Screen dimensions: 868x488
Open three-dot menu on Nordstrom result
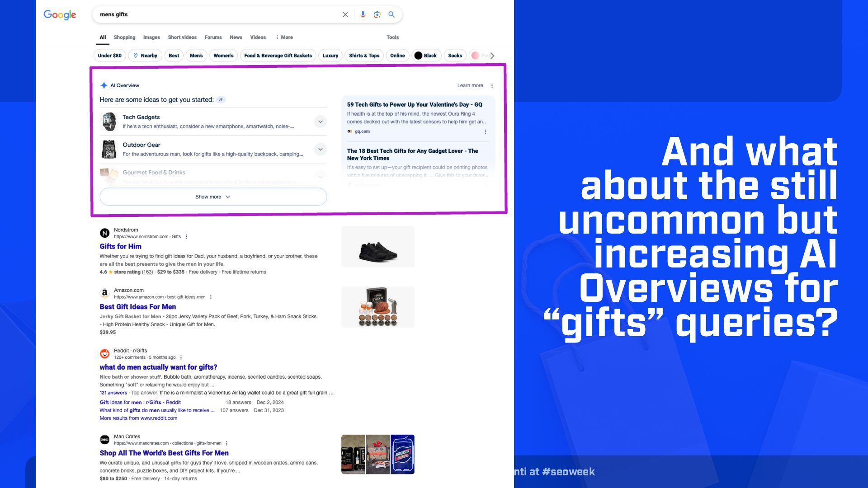coord(186,237)
